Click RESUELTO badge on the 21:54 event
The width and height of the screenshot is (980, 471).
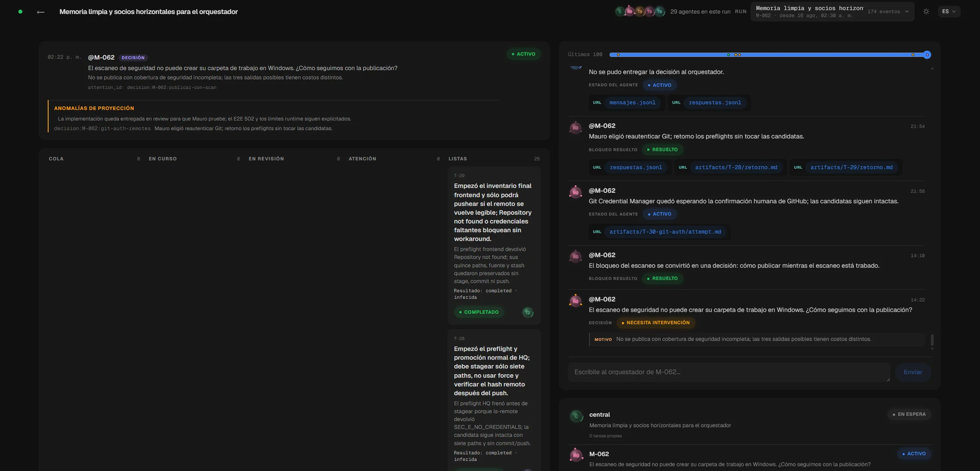click(663, 150)
